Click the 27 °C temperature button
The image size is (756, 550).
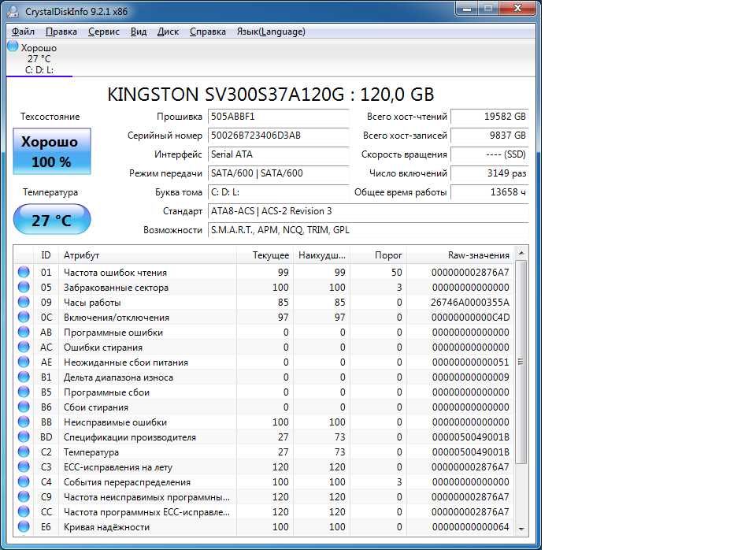tap(52, 220)
